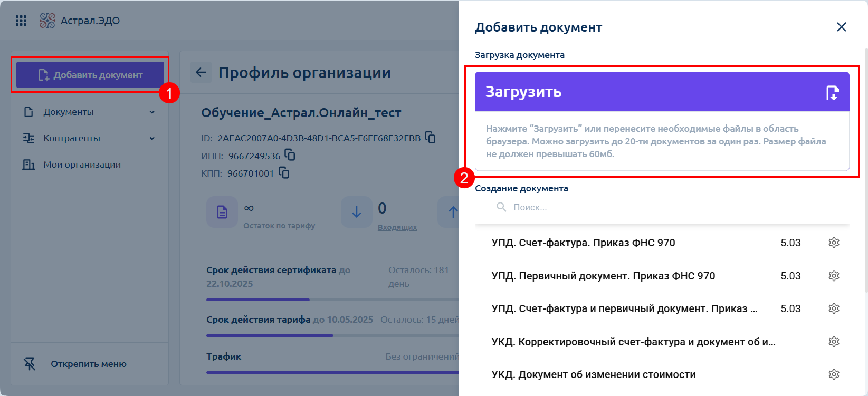The width and height of the screenshot is (868, 396).
Task: Open the Входящих documents link
Action: pyautogui.click(x=397, y=227)
